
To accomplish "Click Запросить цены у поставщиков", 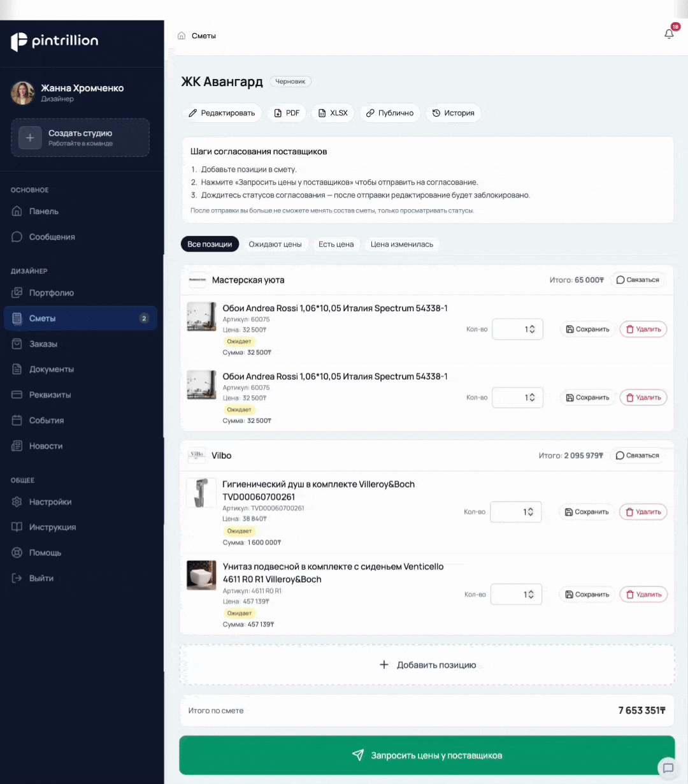I will (427, 755).
